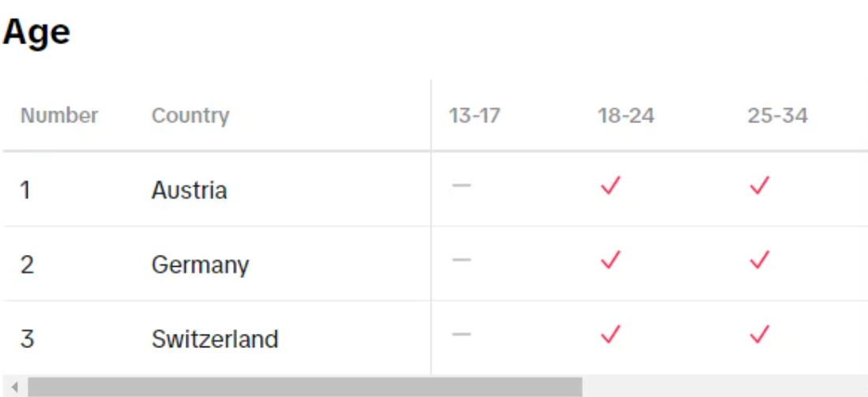Screen dimensions: 868x397
Task: Click the horizontal scrollbar thumb
Action: (x=305, y=387)
